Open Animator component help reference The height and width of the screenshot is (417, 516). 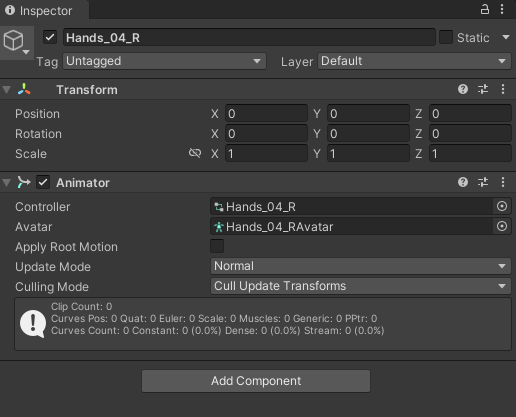[x=463, y=182]
